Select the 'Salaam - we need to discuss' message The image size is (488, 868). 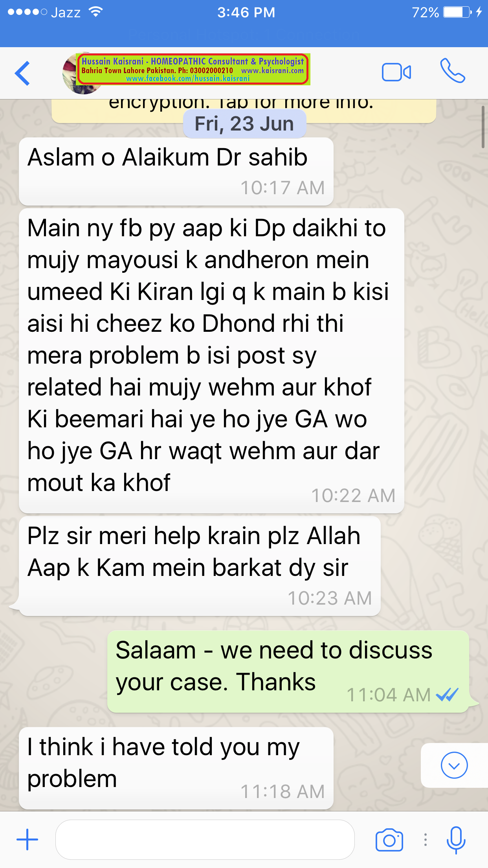[x=288, y=671]
